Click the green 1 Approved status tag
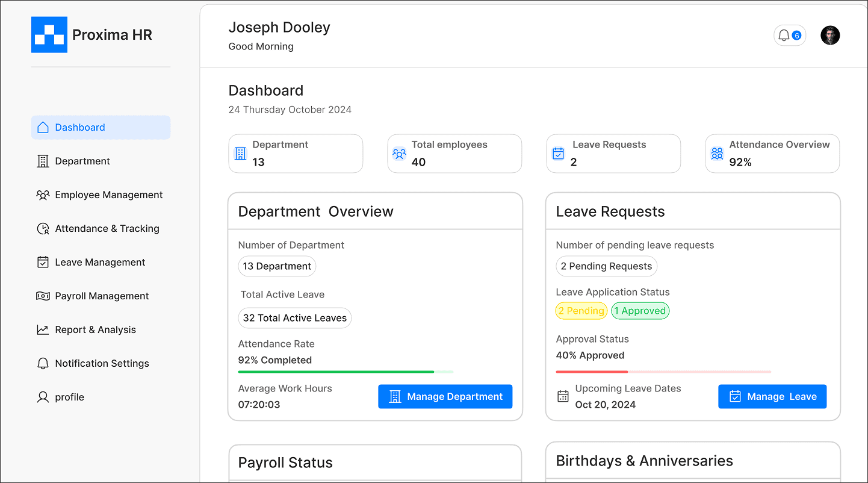The width and height of the screenshot is (868, 483). 640,311
